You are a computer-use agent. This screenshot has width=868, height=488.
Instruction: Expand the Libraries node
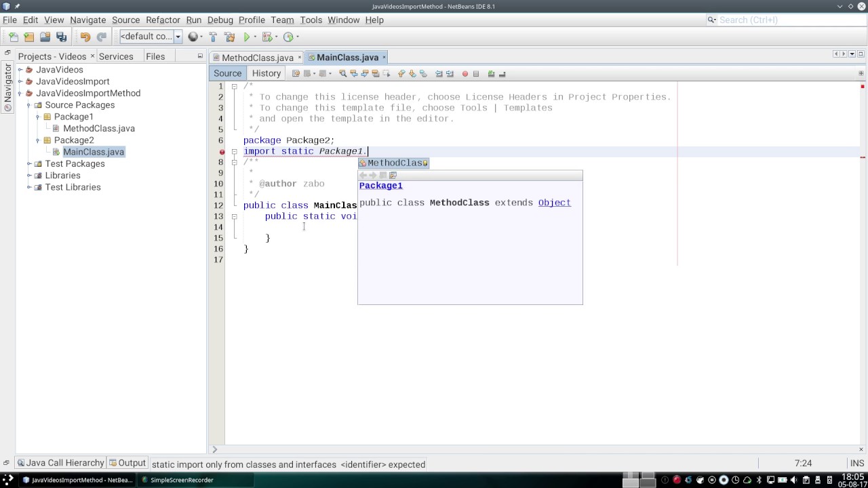coord(29,176)
